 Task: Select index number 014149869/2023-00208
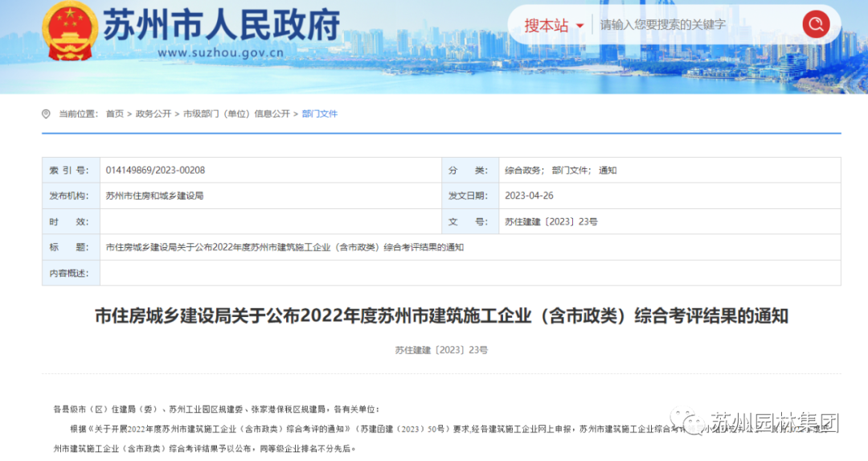pos(155,171)
